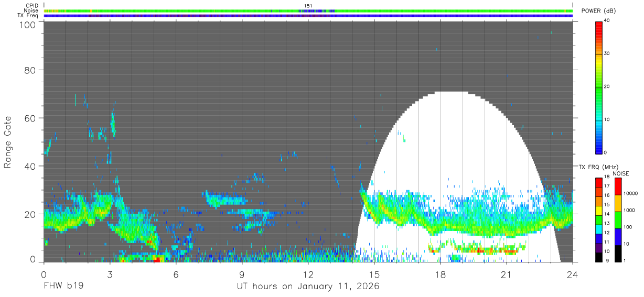This screenshot has height=297, width=644.
Task: Click the 10000 label on noise legend
Action: (x=630, y=194)
